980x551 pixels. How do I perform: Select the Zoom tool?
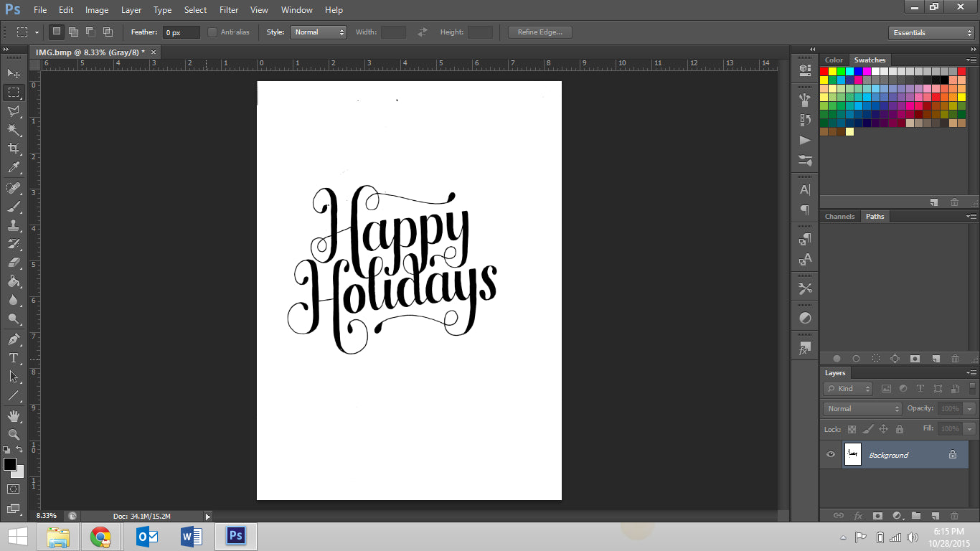(14, 434)
